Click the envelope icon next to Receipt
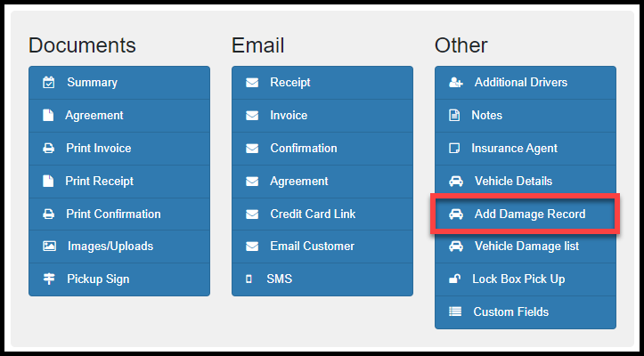The width and height of the screenshot is (644, 356). pos(252,83)
